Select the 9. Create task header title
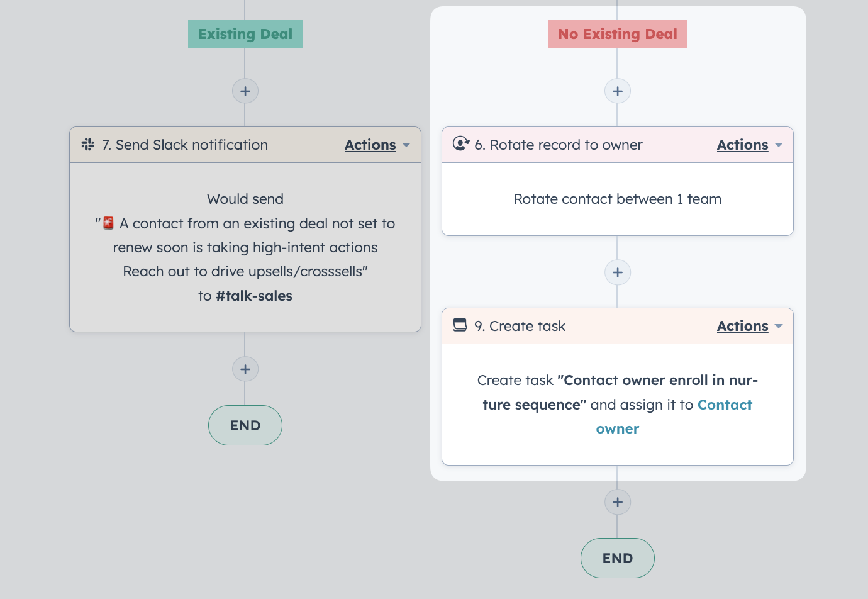The height and width of the screenshot is (599, 868). pyautogui.click(x=520, y=326)
